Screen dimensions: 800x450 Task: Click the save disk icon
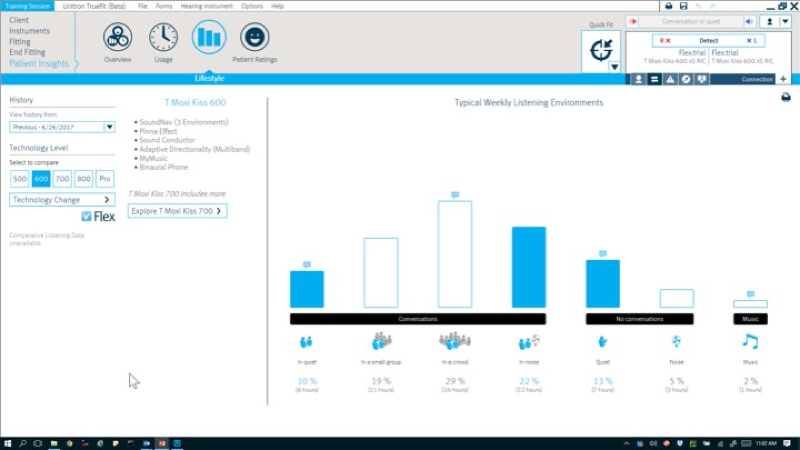point(684,6)
